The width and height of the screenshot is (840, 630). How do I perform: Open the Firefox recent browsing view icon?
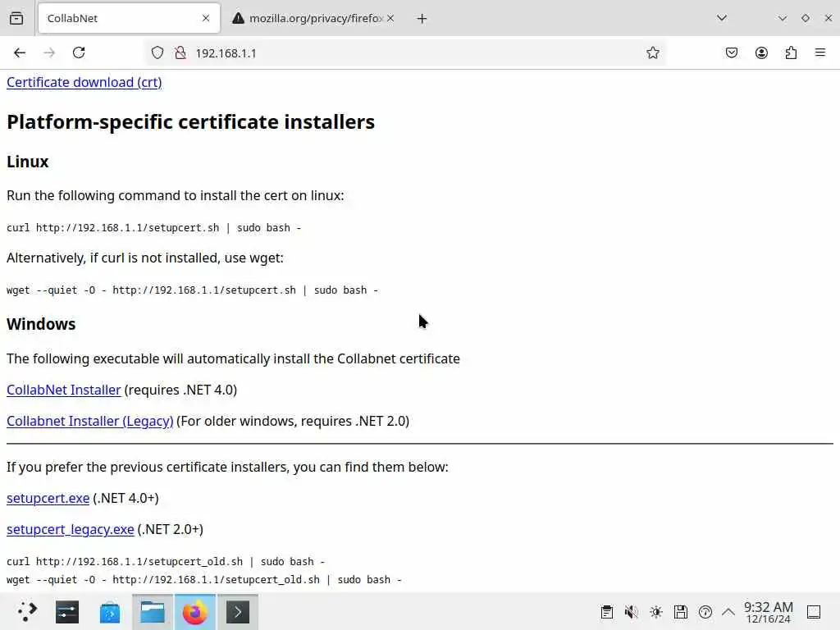[16, 18]
